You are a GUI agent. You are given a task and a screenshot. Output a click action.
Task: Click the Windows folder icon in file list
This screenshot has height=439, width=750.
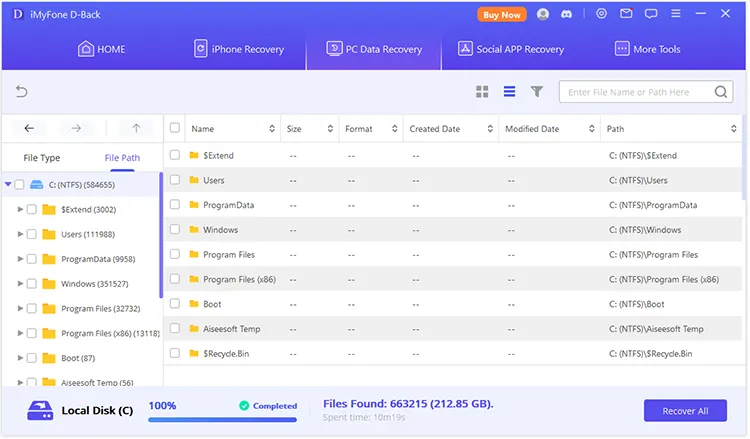point(194,230)
